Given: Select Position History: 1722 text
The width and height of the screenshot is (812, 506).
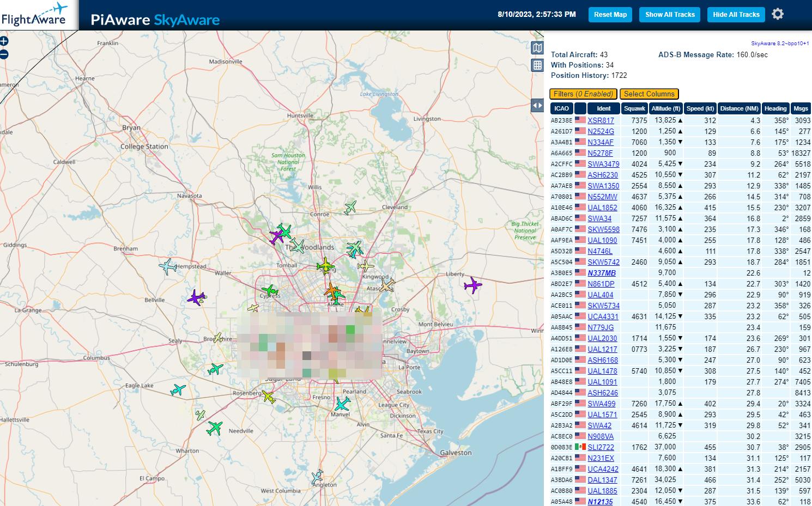Looking at the screenshot, I should click(x=589, y=75).
